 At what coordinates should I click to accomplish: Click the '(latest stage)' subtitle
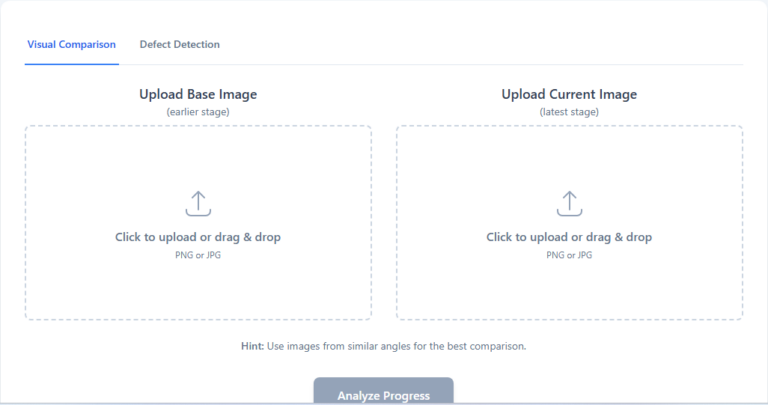coord(569,112)
